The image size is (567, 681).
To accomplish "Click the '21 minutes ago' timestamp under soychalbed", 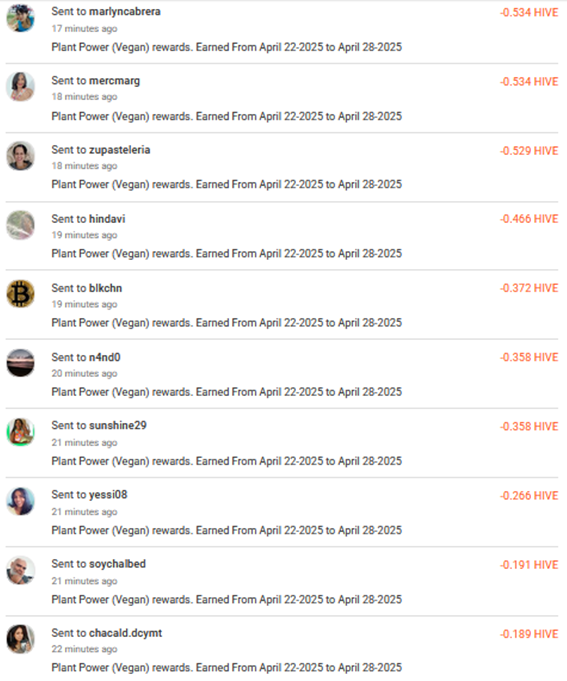I will point(84,581).
